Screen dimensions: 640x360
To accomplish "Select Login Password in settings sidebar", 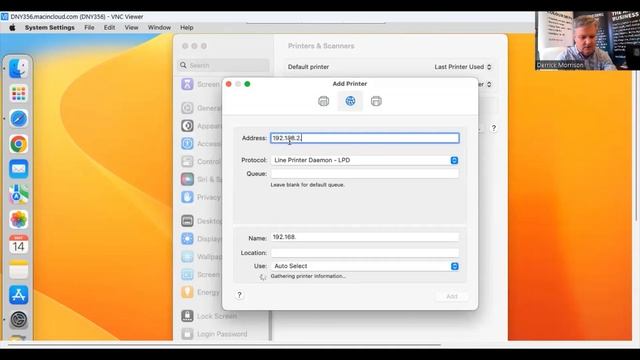I will (214, 334).
